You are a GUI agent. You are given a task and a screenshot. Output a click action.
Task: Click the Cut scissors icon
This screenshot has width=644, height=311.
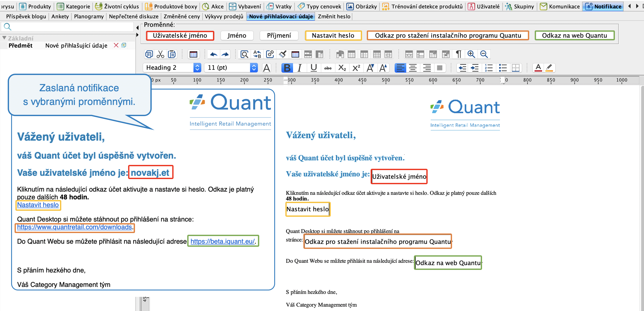point(160,54)
